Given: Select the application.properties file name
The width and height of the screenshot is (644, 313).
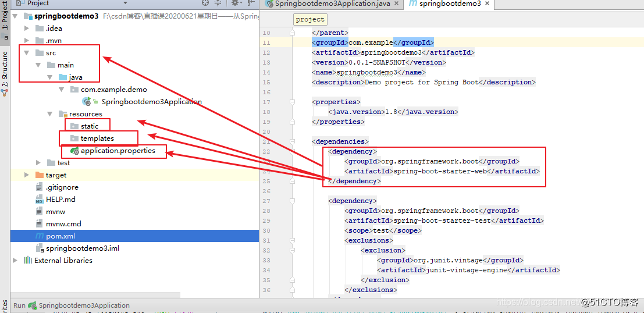Looking at the screenshot, I should click(x=118, y=151).
